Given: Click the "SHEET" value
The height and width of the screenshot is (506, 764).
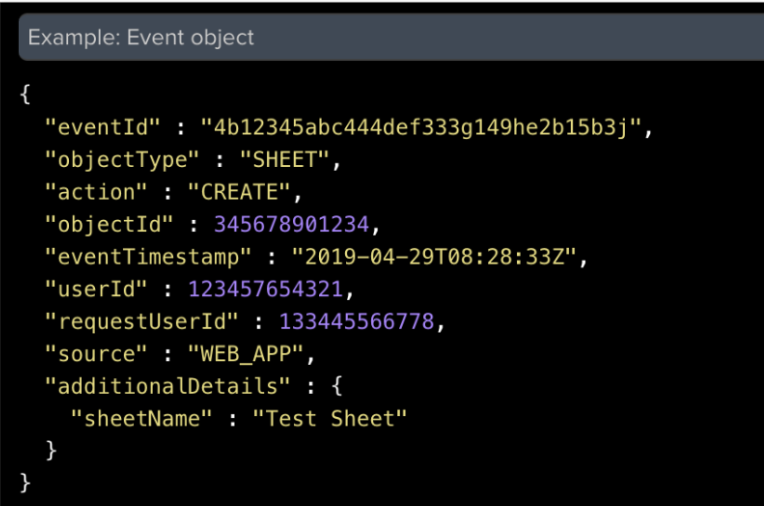Looking at the screenshot, I should point(285,160).
